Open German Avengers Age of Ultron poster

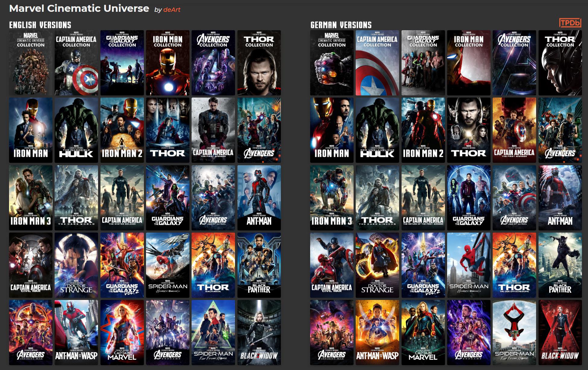tap(514, 198)
